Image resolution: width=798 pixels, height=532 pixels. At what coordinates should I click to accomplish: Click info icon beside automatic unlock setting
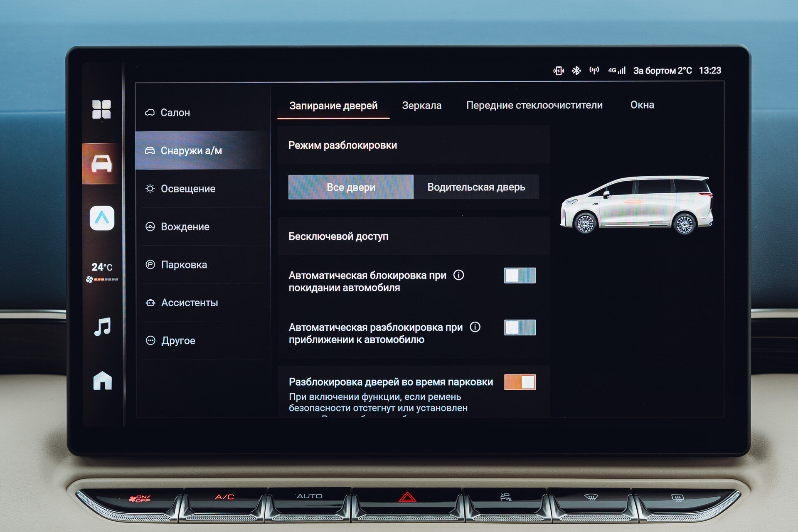[475, 327]
